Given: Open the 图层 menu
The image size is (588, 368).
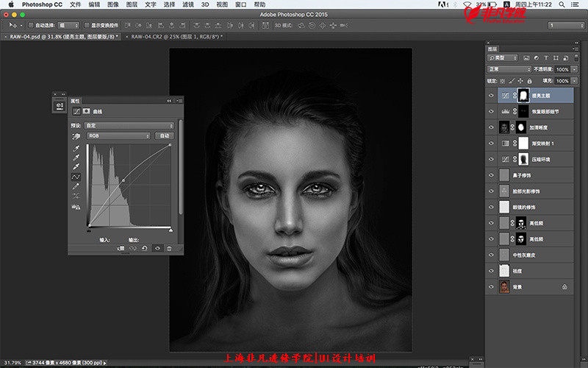Looking at the screenshot, I should click(132, 4).
